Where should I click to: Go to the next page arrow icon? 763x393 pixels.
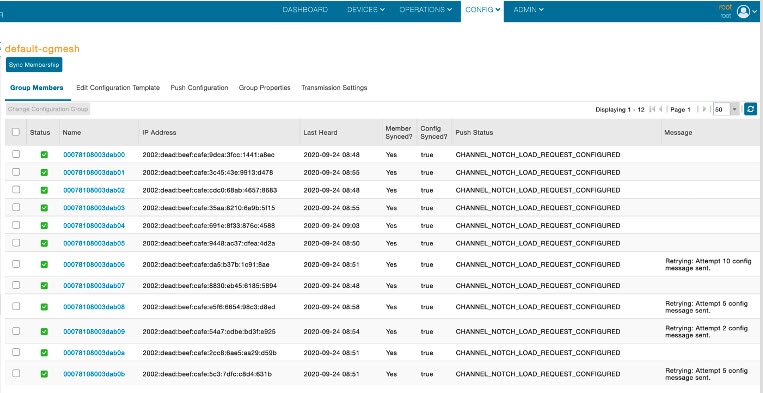705,109
